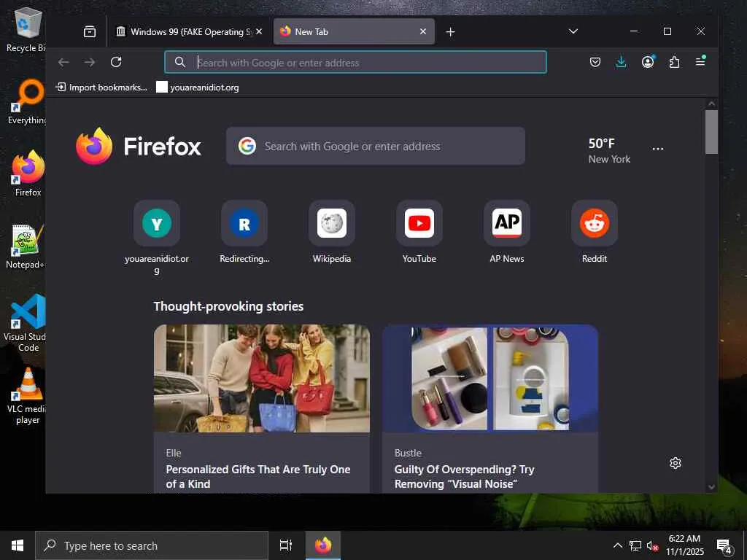
Task: Select the Firefox desktop shortcut
Action: click(x=28, y=174)
